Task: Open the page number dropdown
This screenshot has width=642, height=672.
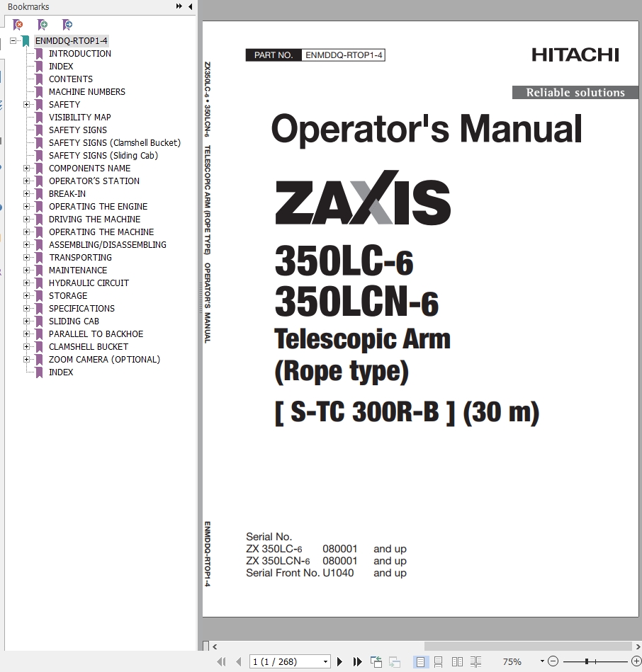Action: coord(325,661)
